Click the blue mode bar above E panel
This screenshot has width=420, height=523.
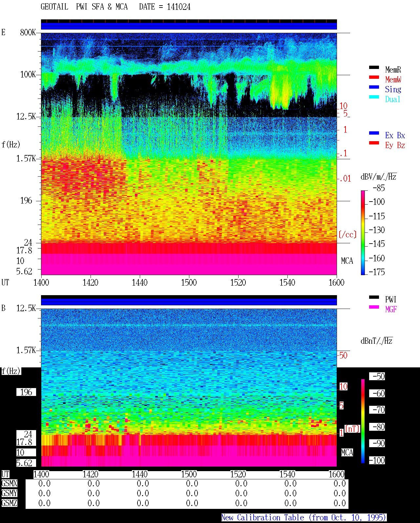[189, 26]
